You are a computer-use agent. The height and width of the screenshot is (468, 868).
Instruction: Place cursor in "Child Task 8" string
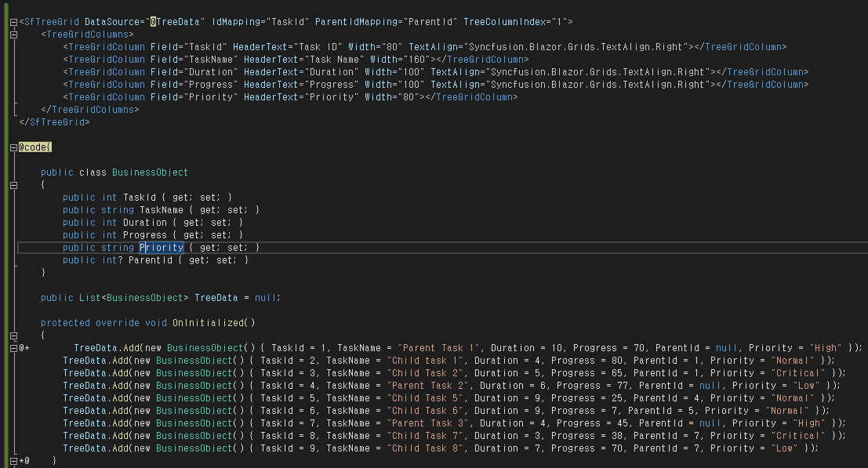point(427,448)
